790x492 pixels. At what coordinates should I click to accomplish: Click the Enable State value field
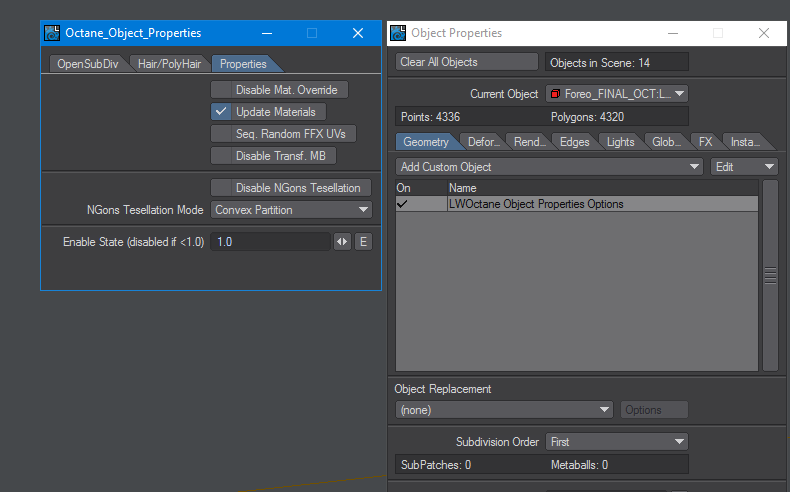(x=270, y=242)
